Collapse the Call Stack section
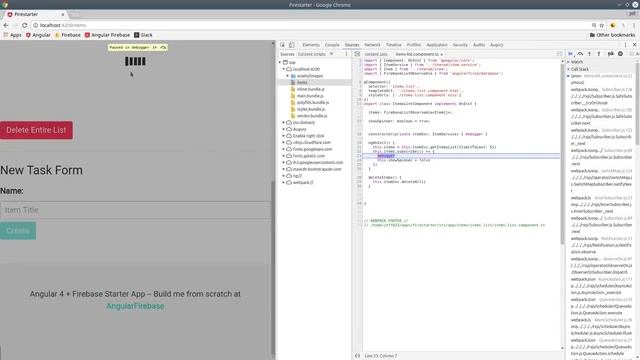The image size is (640, 360). (569, 69)
